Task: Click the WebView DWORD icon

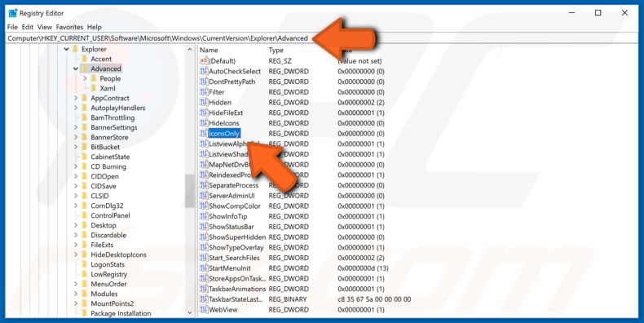Action: (204, 309)
